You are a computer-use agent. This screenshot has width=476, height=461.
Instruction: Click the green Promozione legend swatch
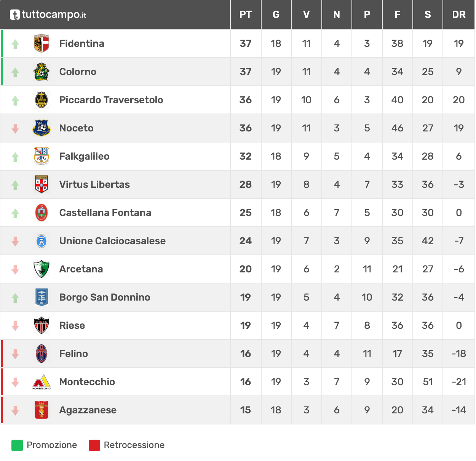(x=17, y=445)
